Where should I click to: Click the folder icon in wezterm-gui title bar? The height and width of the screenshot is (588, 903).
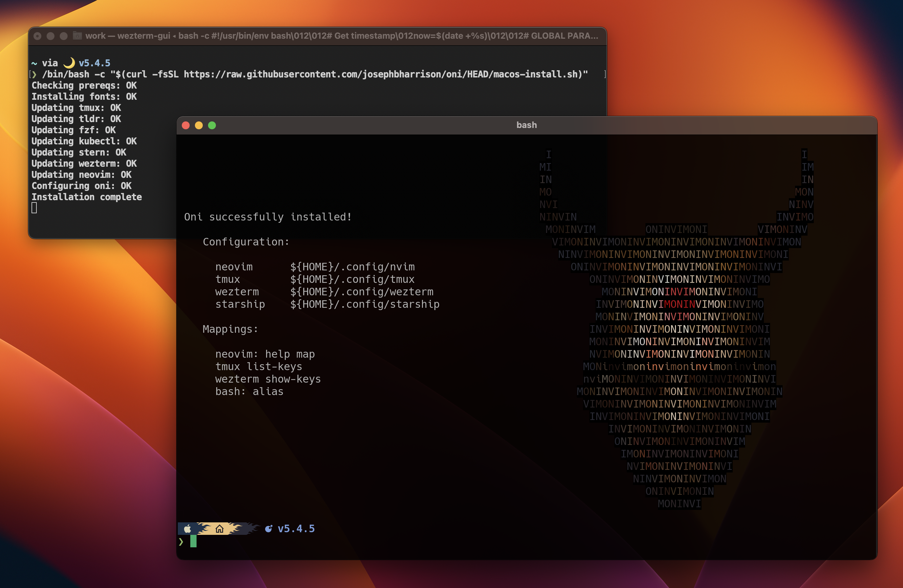tap(77, 36)
